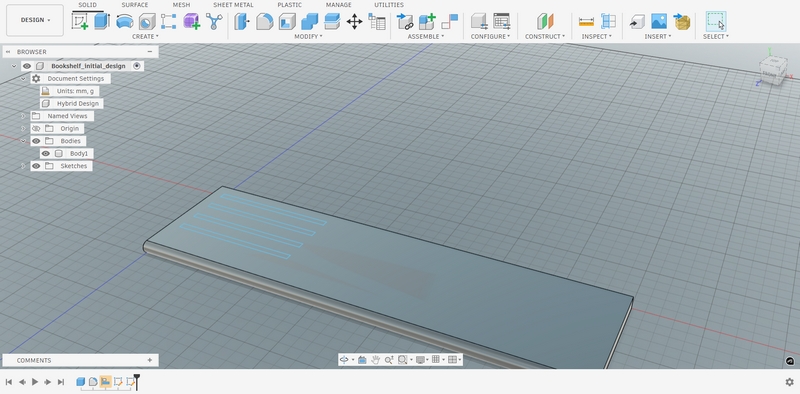
Task: Toggle the activate radio button on Bookshelf_initial_design
Action: click(136, 66)
